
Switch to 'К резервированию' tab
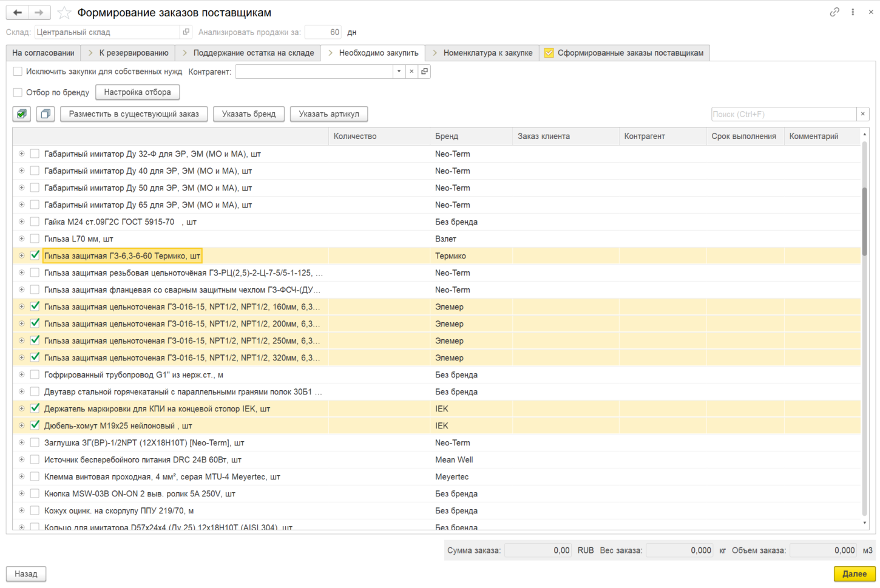click(x=128, y=53)
